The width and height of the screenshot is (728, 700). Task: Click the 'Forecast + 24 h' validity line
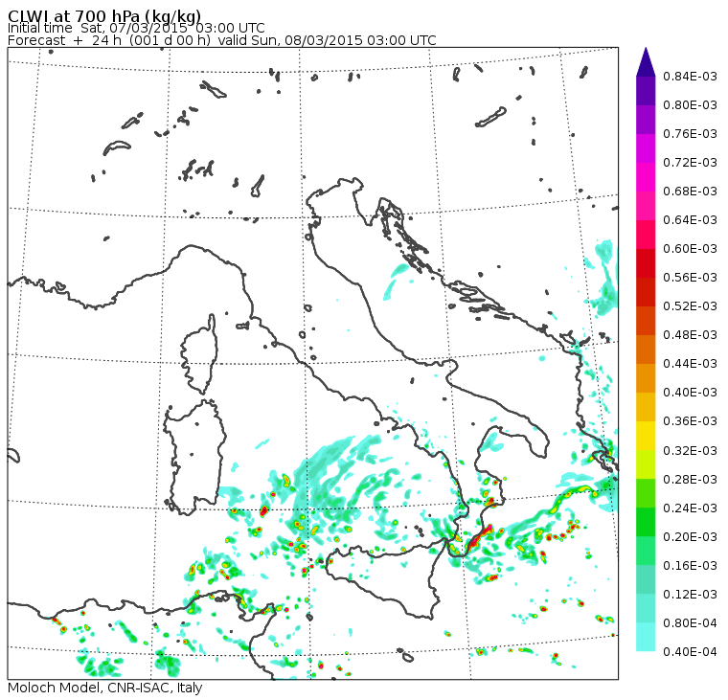pos(222,40)
